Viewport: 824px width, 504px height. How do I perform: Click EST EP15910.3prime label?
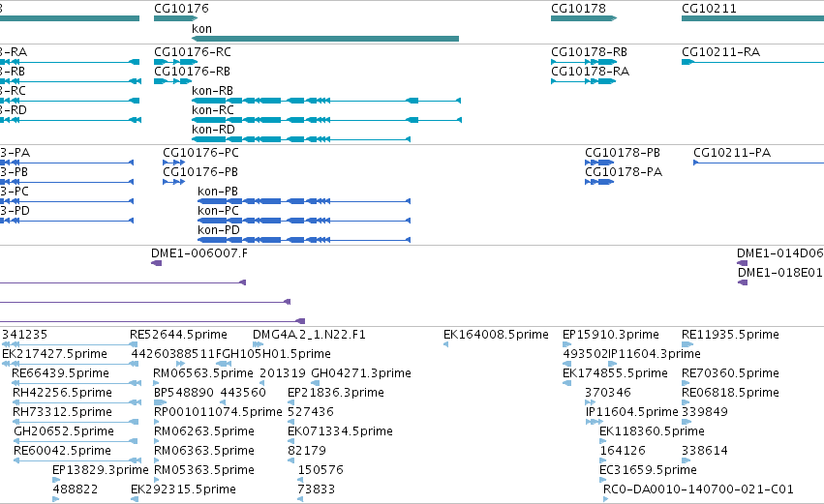611,335
